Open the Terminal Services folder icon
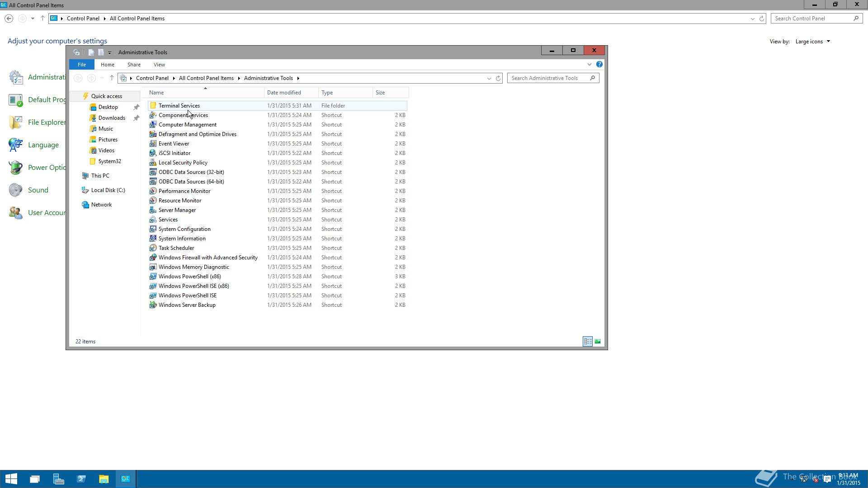868x488 pixels. tap(153, 106)
